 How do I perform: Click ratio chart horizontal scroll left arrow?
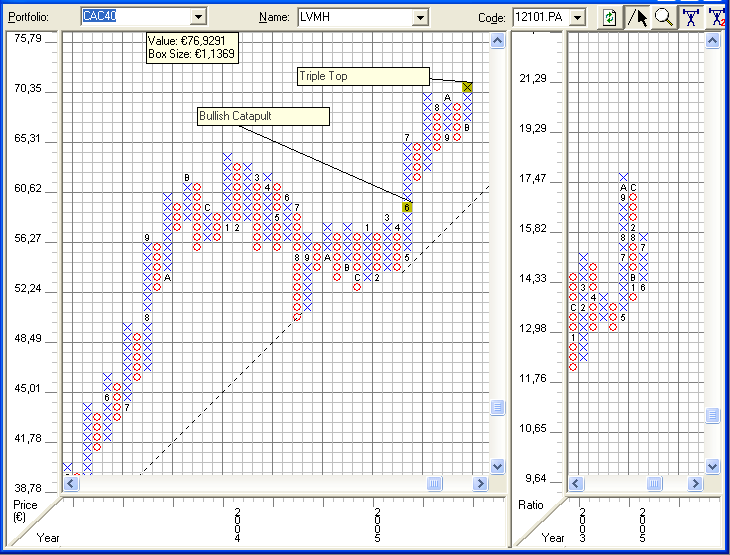(x=576, y=483)
